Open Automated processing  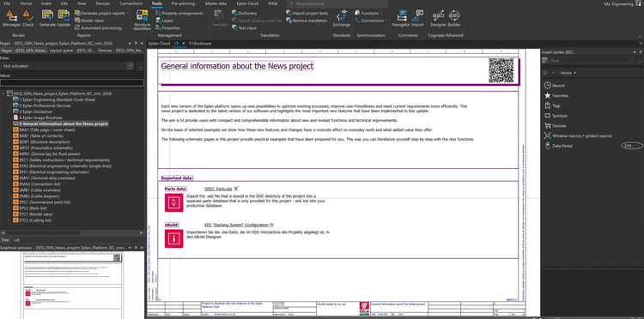[x=98, y=28]
